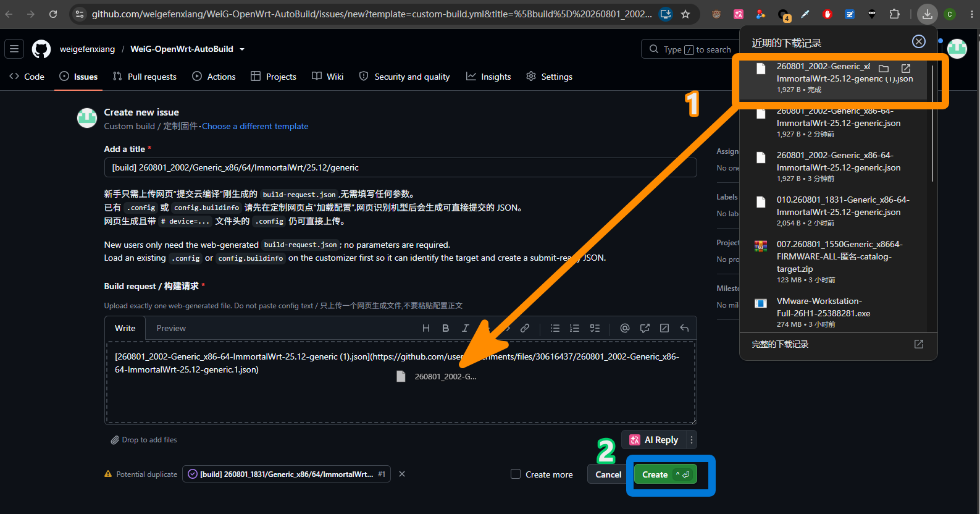
Task: Cancel the new issue
Action: [608, 474]
